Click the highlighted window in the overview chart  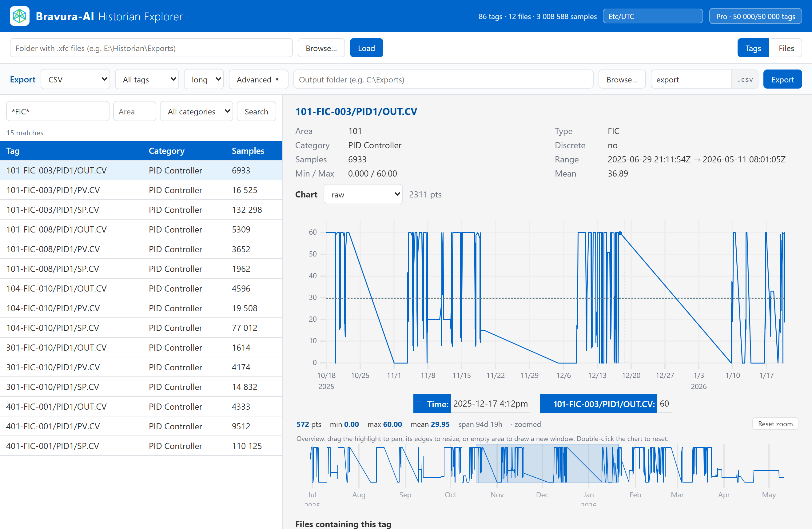547,463
